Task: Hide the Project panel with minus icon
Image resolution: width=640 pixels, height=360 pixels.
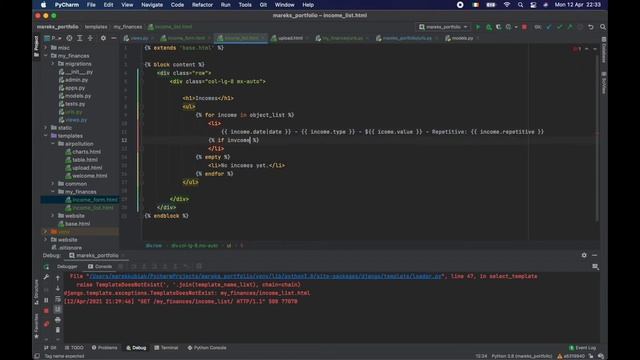Action: (113, 38)
